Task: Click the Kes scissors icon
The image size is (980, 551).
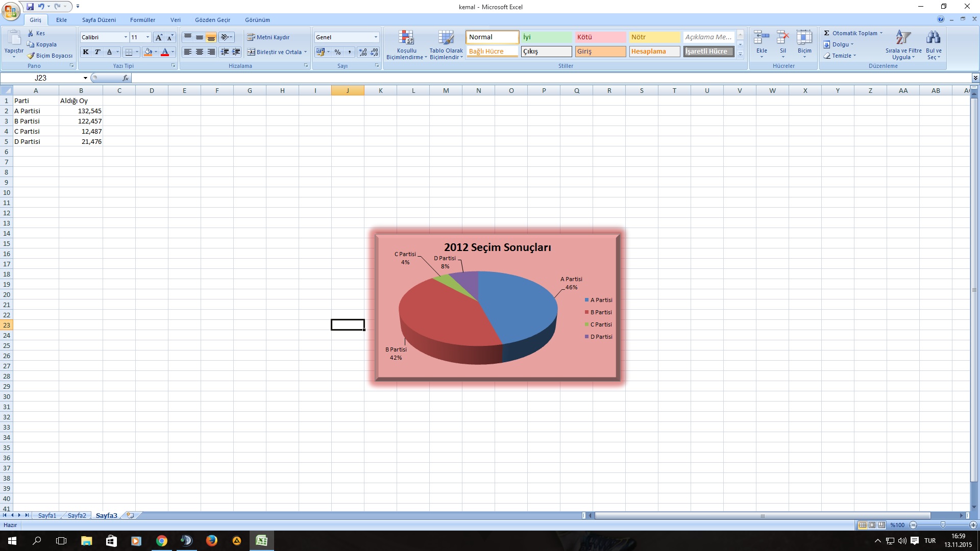Action: [x=31, y=33]
